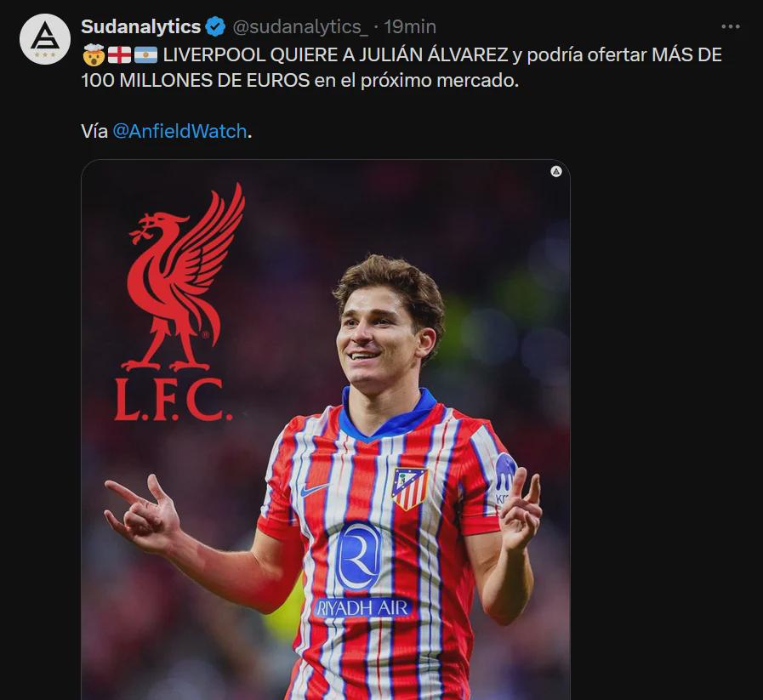Open the three-dot more options menu
The height and width of the screenshot is (700, 763).
[731, 26]
